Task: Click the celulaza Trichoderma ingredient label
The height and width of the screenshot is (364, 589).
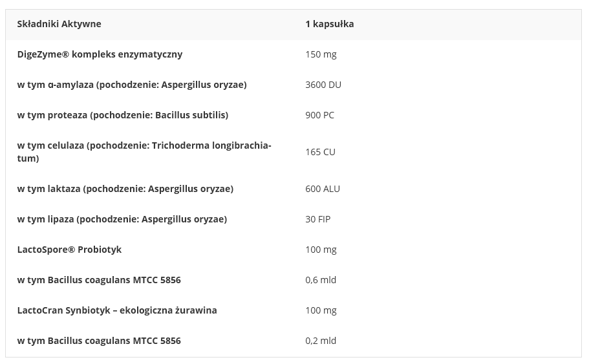Action: click(x=144, y=151)
